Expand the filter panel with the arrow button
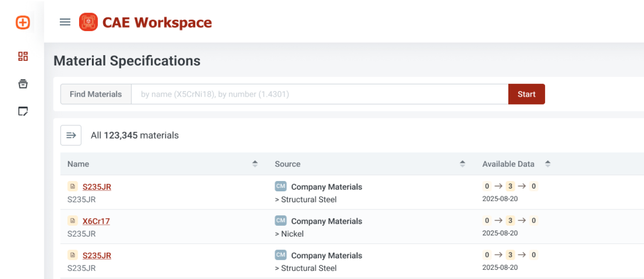The image size is (644, 279). 71,135
